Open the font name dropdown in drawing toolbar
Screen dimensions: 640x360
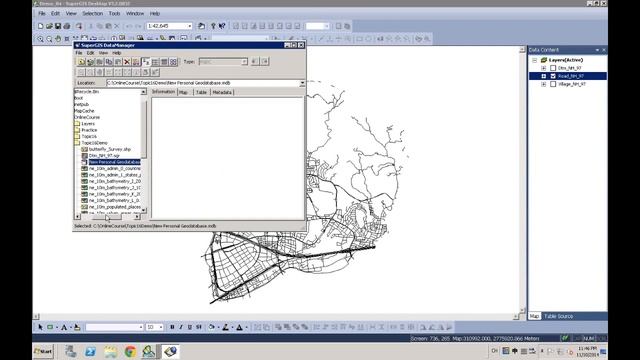(x=141, y=327)
